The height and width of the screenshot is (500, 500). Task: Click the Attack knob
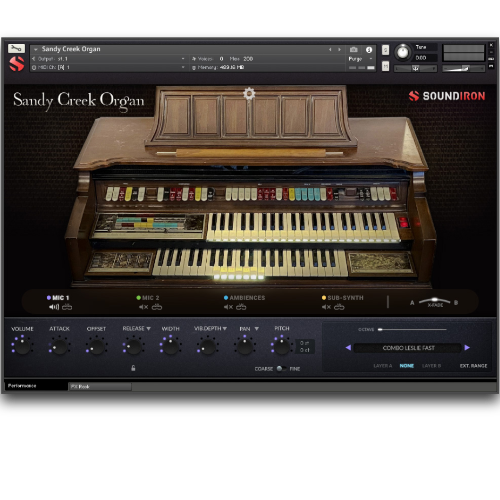tap(59, 347)
